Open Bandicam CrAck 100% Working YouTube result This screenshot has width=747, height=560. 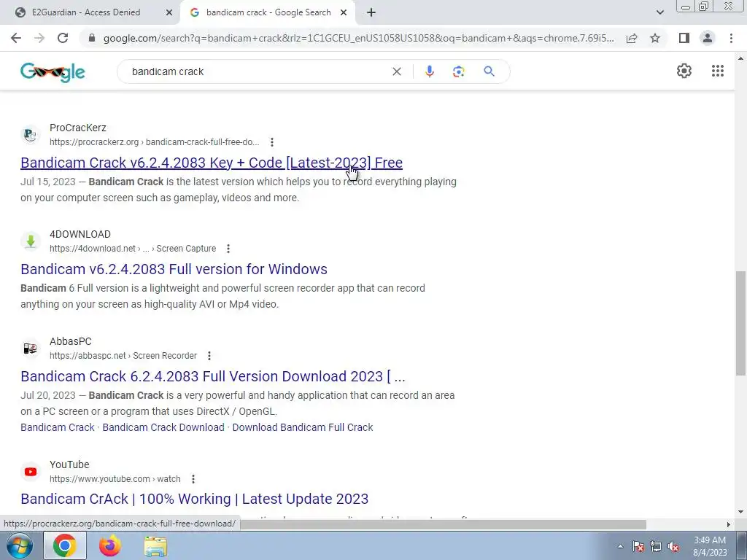194,499
